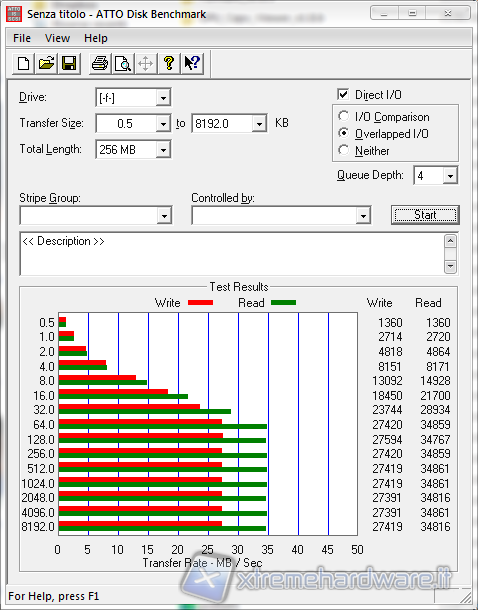Select the I/O Comparison radio button

tap(343, 116)
